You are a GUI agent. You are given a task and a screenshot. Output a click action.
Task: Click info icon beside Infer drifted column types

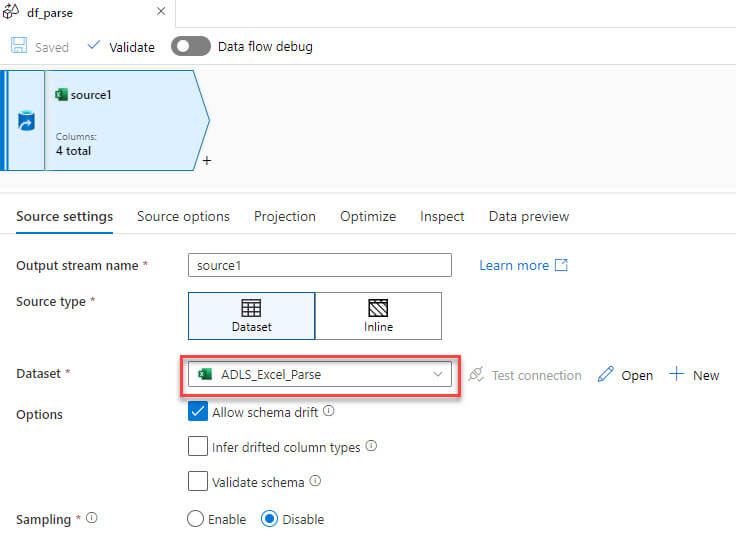pyautogui.click(x=371, y=447)
